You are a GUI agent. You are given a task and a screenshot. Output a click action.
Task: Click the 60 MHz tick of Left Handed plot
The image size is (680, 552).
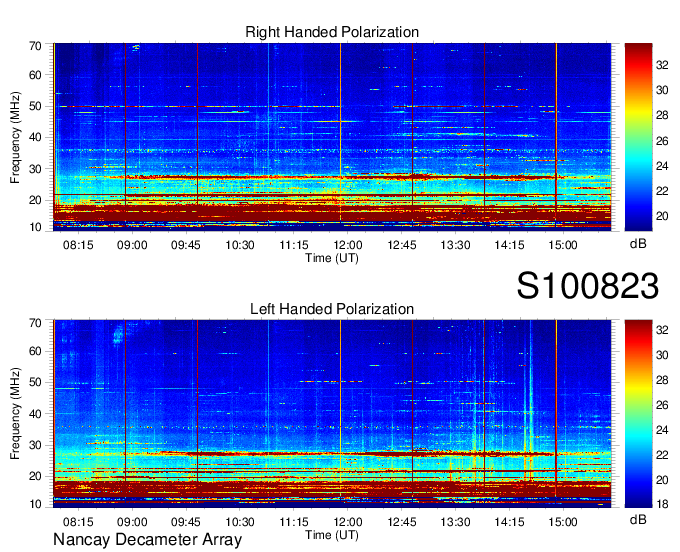coord(35,351)
